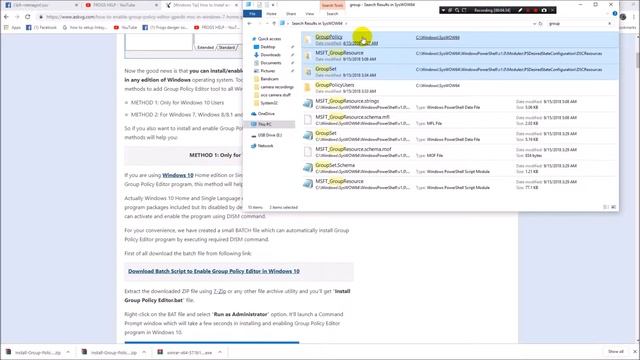Viewport: 640px width, 360px height.
Task: Switch to the Share ribbon tab
Action: [x=291, y=14]
